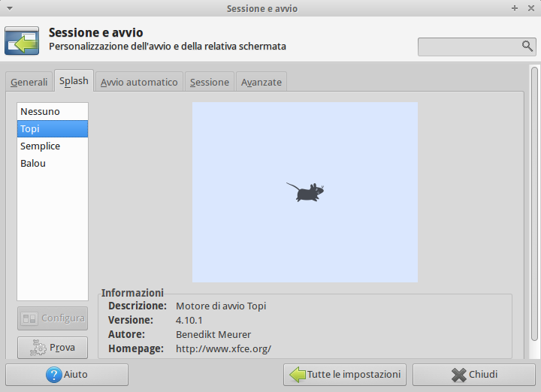Select Balou from the splash list

(x=33, y=163)
